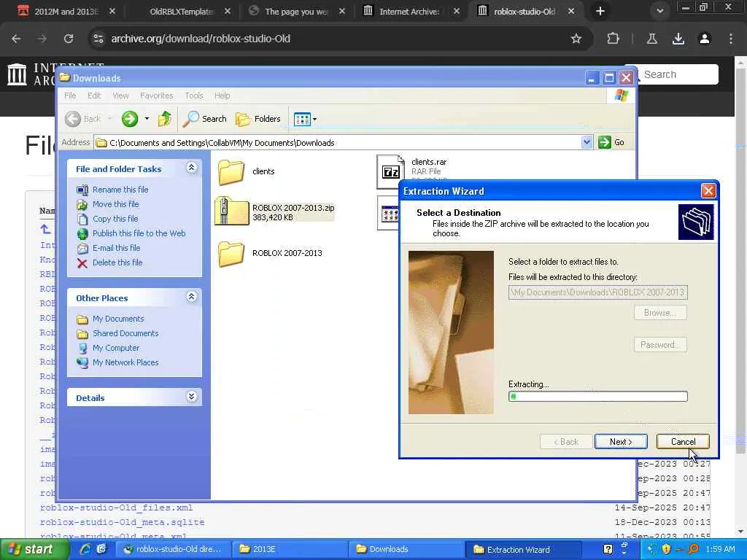Click Next in Extraction Wizard
Viewport: 747px width, 560px height.
(621, 441)
